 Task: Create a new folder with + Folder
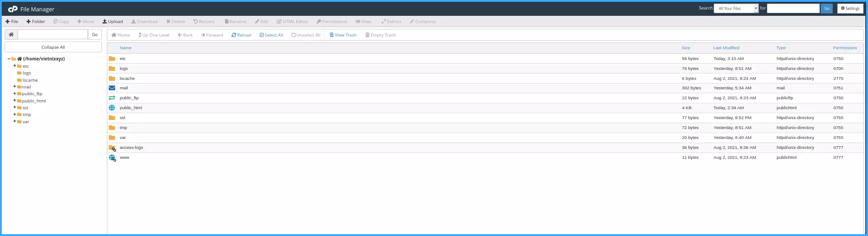[36, 22]
